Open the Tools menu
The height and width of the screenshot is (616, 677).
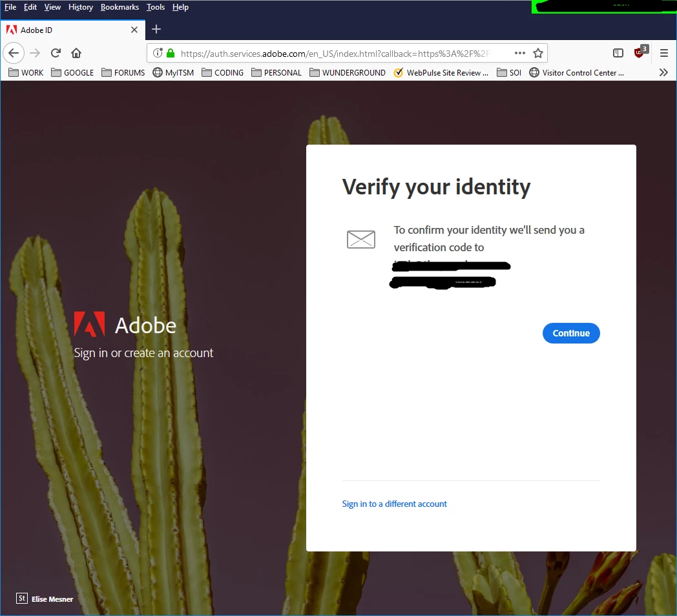pos(156,7)
